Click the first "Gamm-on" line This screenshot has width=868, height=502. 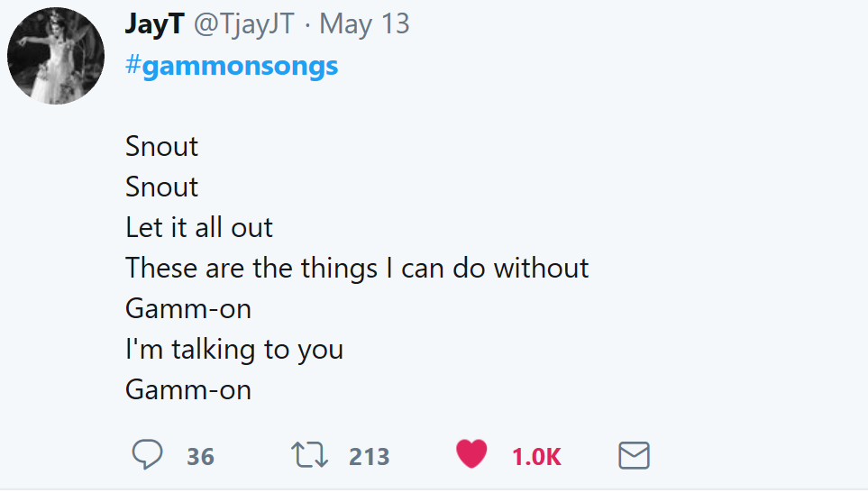click(188, 308)
